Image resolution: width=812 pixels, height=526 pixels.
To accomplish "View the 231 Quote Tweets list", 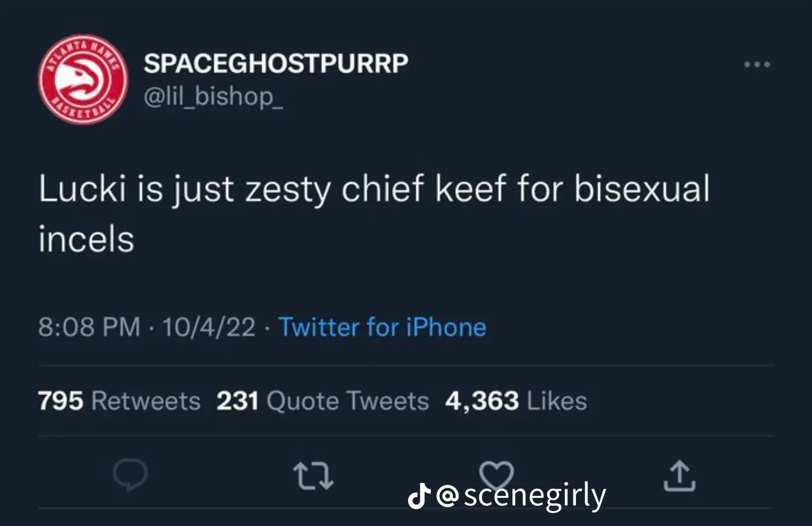I will tap(323, 400).
